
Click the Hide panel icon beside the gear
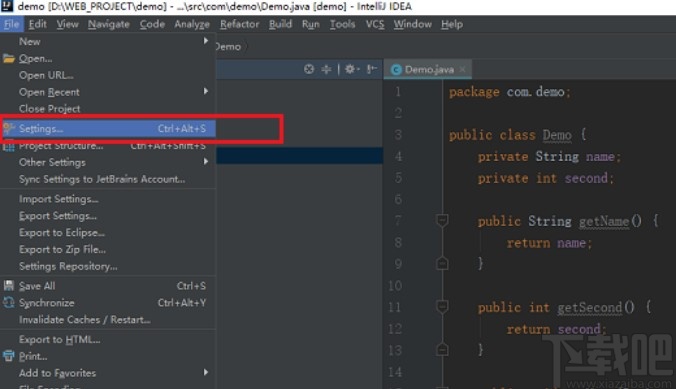coord(372,69)
